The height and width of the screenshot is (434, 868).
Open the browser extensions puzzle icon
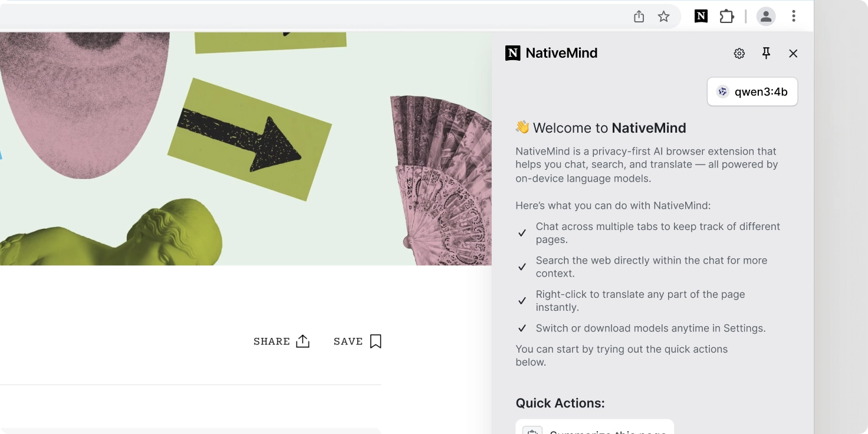click(x=726, y=17)
